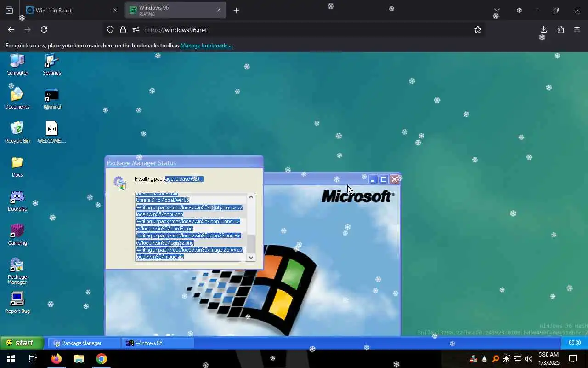Minimize the Windows 95 window
Screen dimensions: 588x368
click(x=373, y=179)
